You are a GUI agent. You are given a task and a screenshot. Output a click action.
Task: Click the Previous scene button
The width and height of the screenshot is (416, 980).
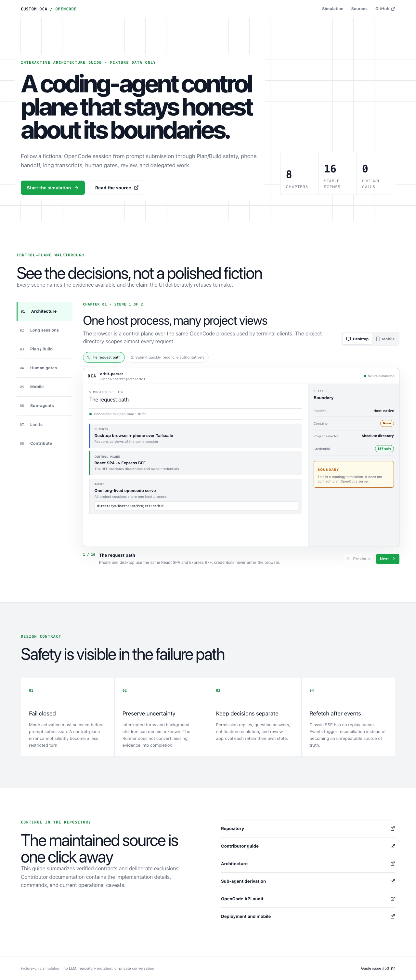pos(358,559)
